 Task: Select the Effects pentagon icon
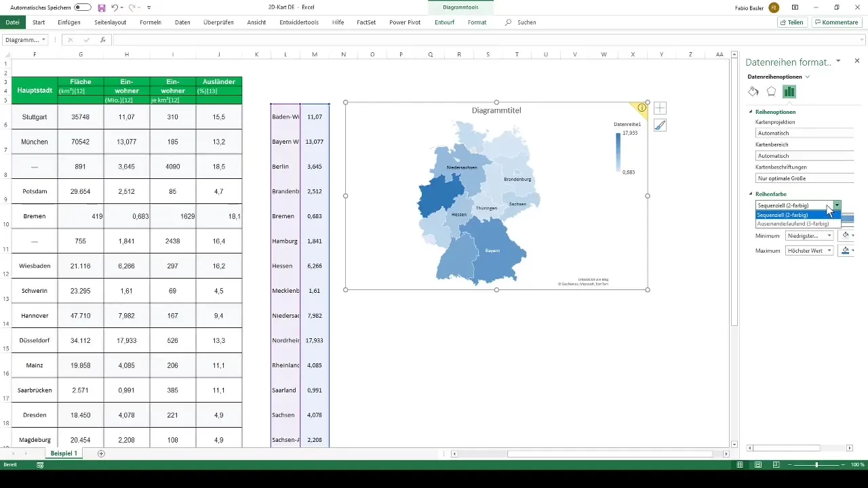771,91
